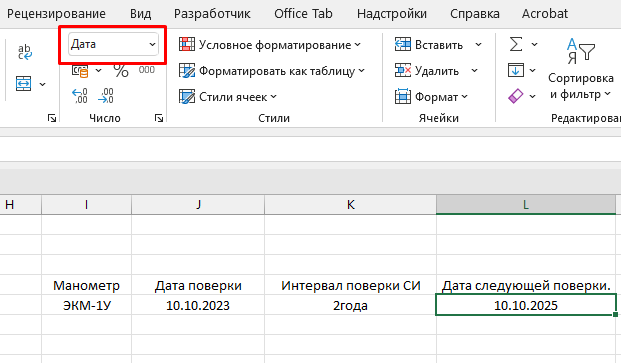Open the Office Tab ribbon tab
This screenshot has height=363, width=621.
pos(303,14)
